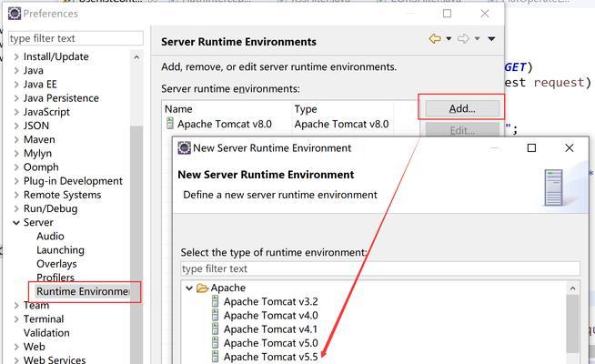Select Apache Tomcat v4.0 runtime type
The width and height of the screenshot is (595, 364).
click(270, 315)
